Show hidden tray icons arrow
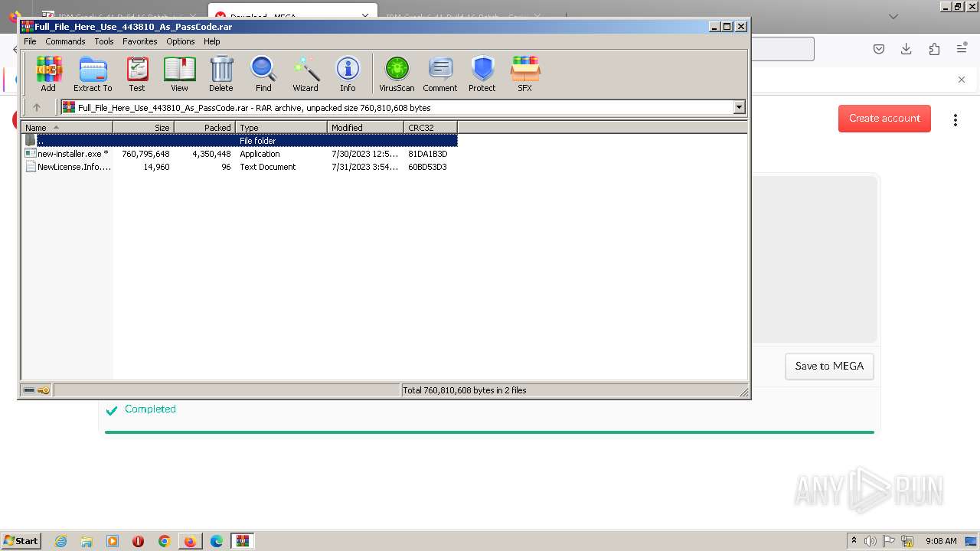 [x=854, y=541]
